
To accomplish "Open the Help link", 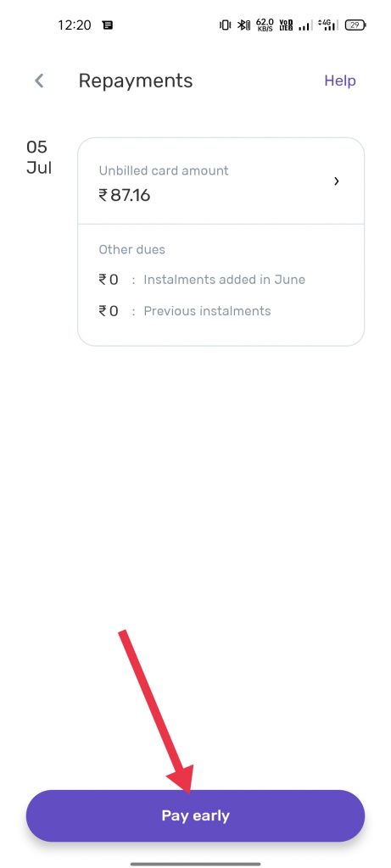I will point(340,81).
